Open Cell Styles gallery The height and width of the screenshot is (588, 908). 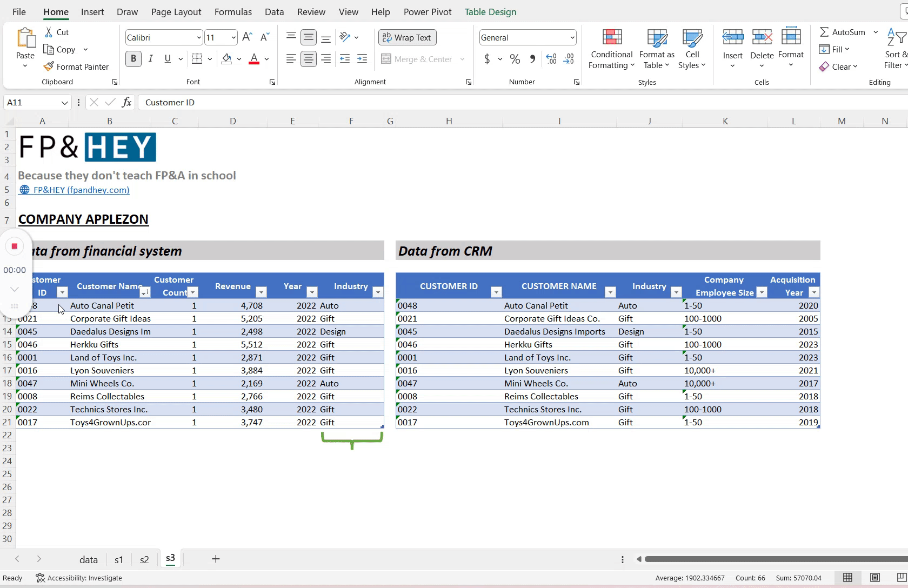[692, 49]
